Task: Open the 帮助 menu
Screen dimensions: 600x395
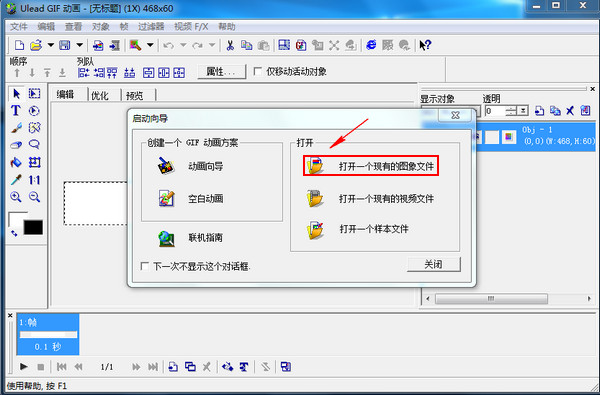Action: click(x=227, y=27)
